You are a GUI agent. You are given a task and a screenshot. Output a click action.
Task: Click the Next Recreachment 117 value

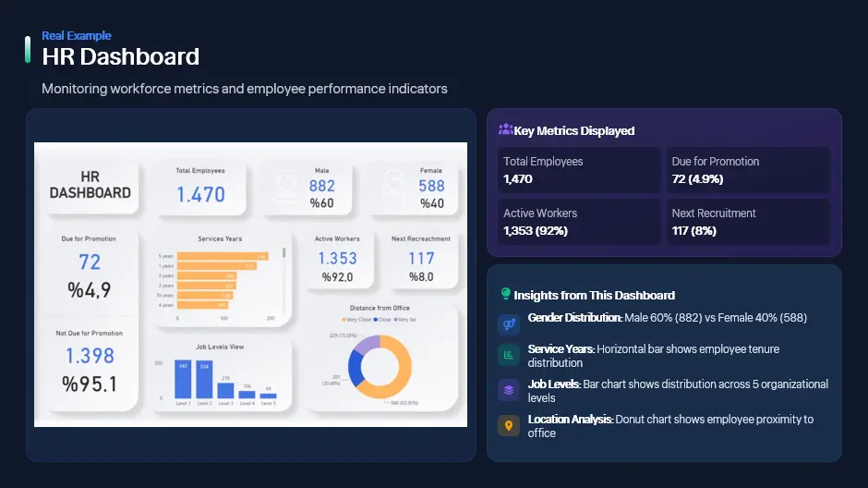[x=421, y=258]
